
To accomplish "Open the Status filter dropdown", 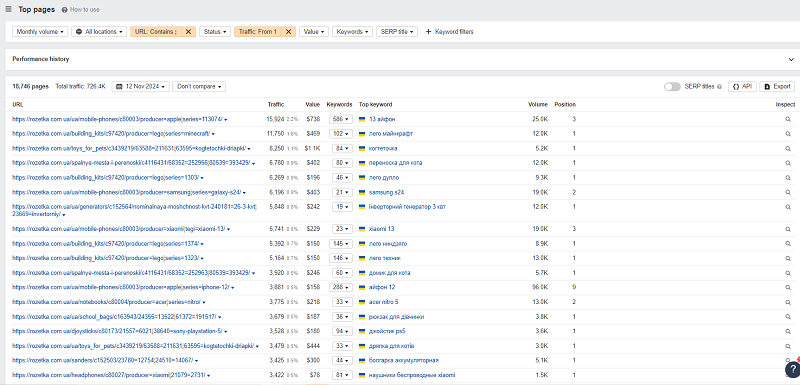I will click(x=215, y=32).
